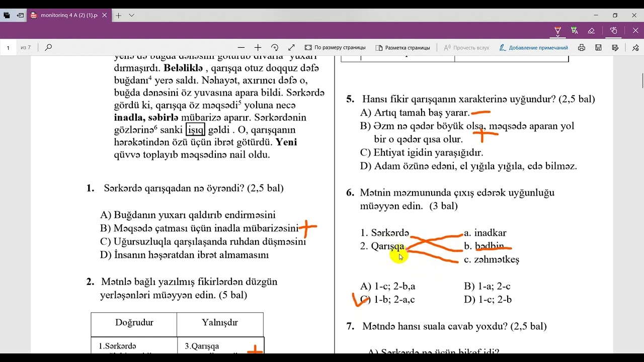Toggle touch writing mode
Viewport: 644px width, 362px height.
[x=613, y=31]
